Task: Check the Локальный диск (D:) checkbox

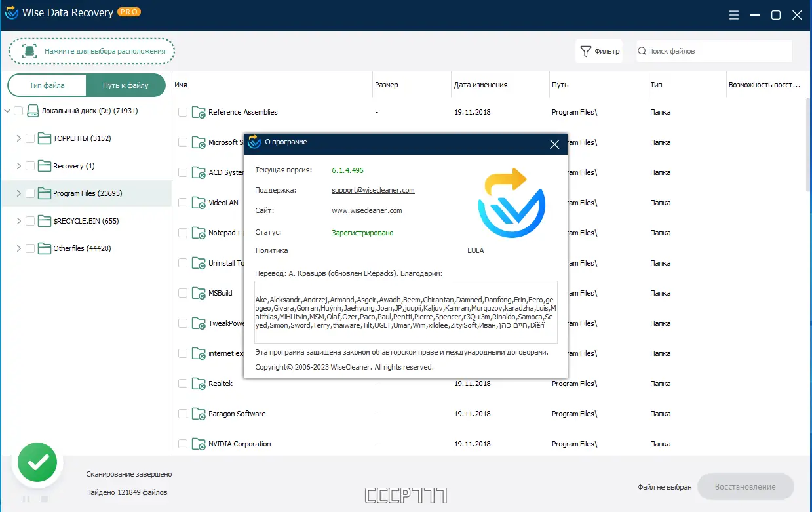Action: 18,111
